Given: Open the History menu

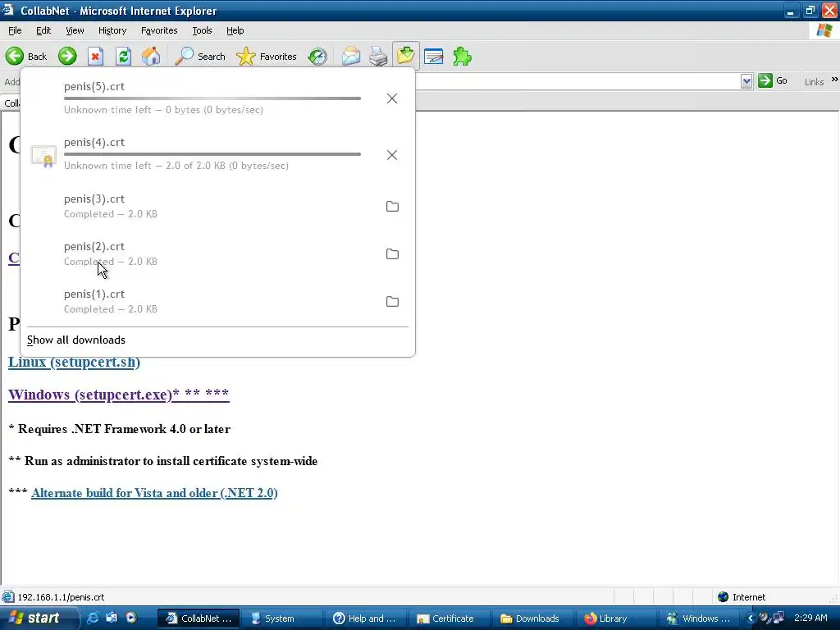Looking at the screenshot, I should (x=112, y=30).
